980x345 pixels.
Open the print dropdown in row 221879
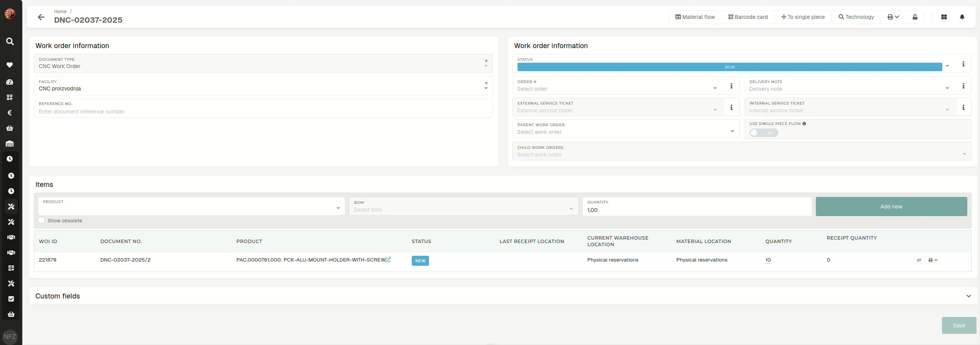tap(933, 260)
